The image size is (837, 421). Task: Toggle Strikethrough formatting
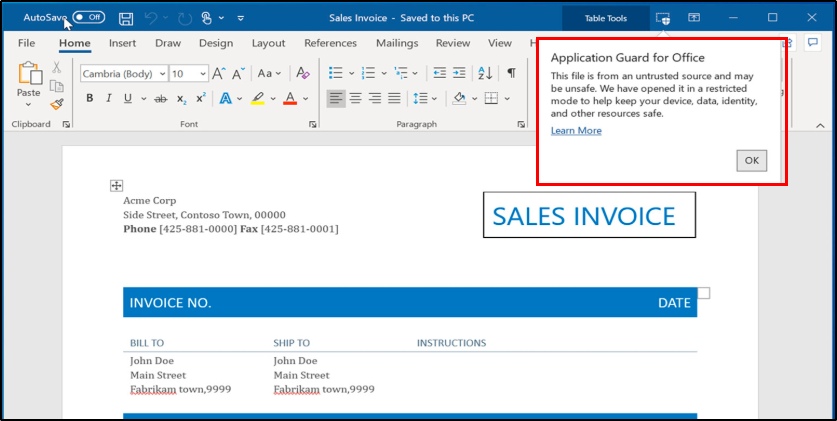[160, 99]
